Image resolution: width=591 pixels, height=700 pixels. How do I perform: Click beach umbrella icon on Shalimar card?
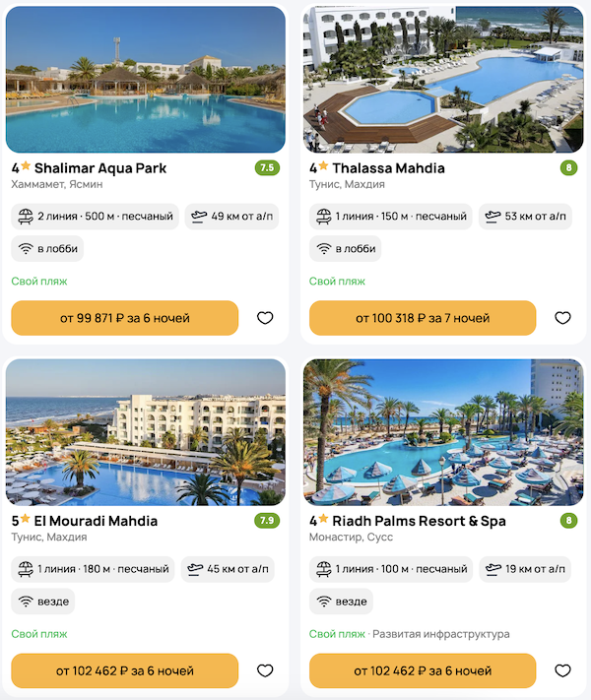[25, 217]
